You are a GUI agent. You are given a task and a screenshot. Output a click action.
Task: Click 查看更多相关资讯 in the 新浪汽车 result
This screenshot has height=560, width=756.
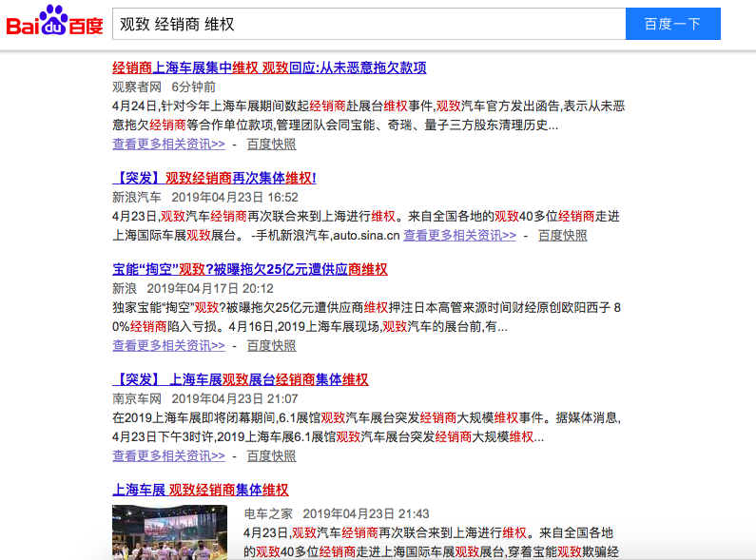pyautogui.click(x=460, y=235)
